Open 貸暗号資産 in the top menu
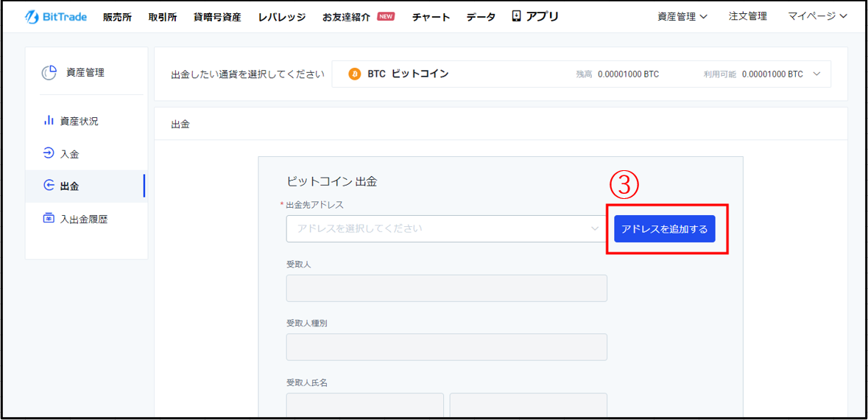The width and height of the screenshot is (868, 420). click(217, 17)
